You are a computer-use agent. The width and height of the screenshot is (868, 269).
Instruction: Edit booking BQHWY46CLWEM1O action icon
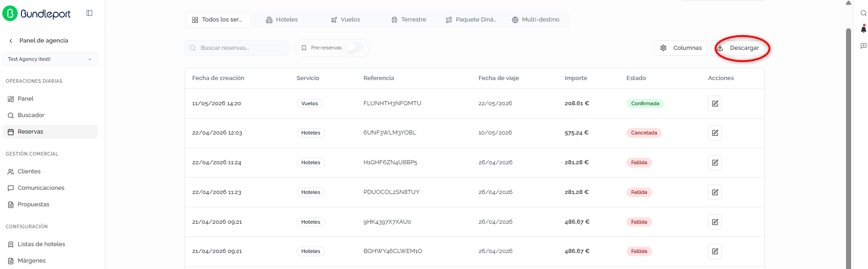(x=715, y=252)
